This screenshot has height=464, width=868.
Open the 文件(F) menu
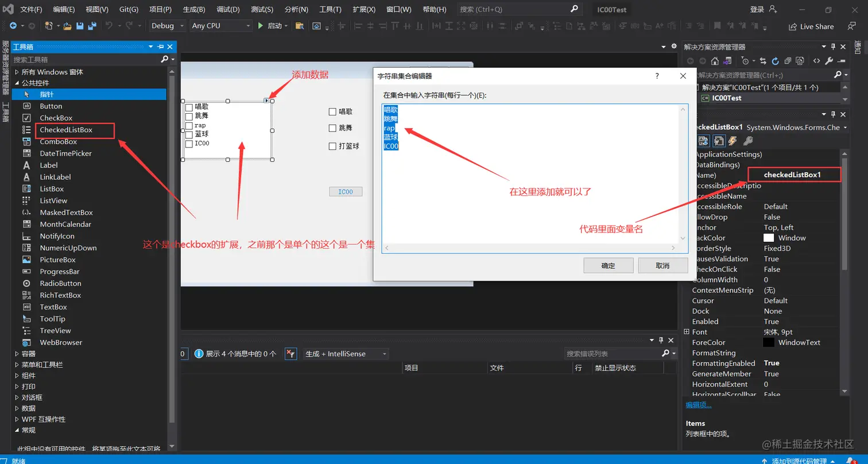point(31,10)
